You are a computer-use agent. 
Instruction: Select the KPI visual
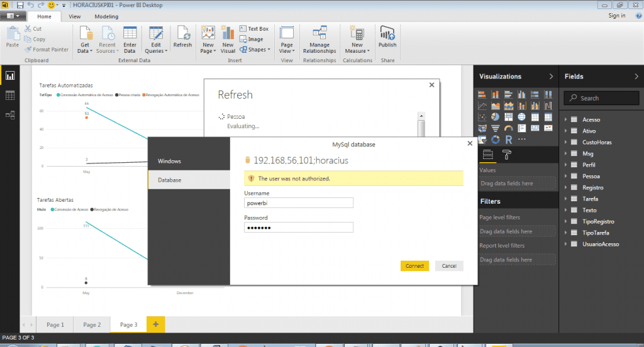coord(548,128)
